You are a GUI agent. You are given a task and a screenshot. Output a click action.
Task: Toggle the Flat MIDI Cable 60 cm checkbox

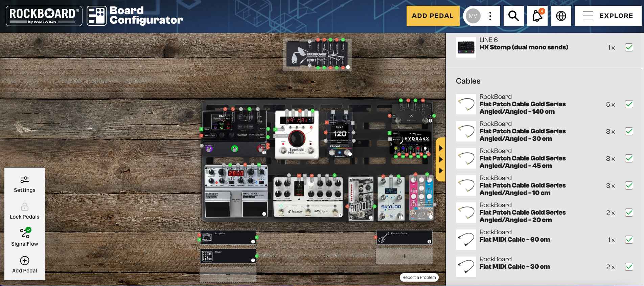click(629, 240)
